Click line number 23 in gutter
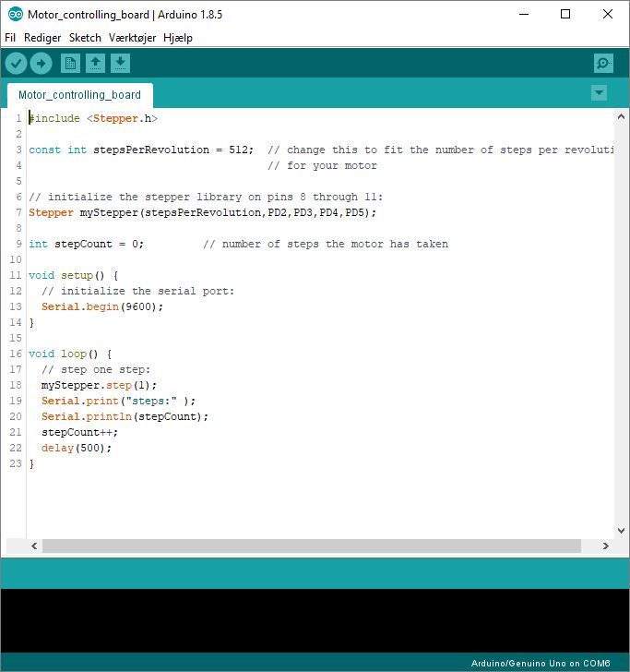 tap(16, 463)
